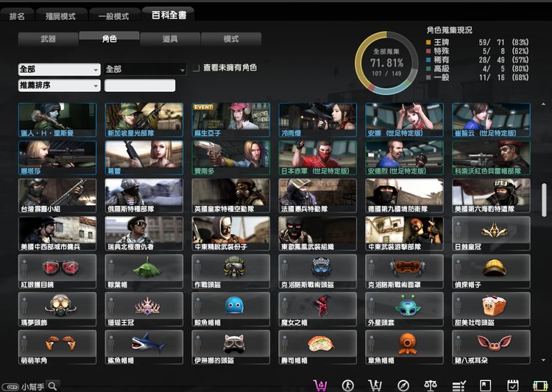
Task: Enable the 查看未擁有角色 checkbox
Action: [x=196, y=68]
